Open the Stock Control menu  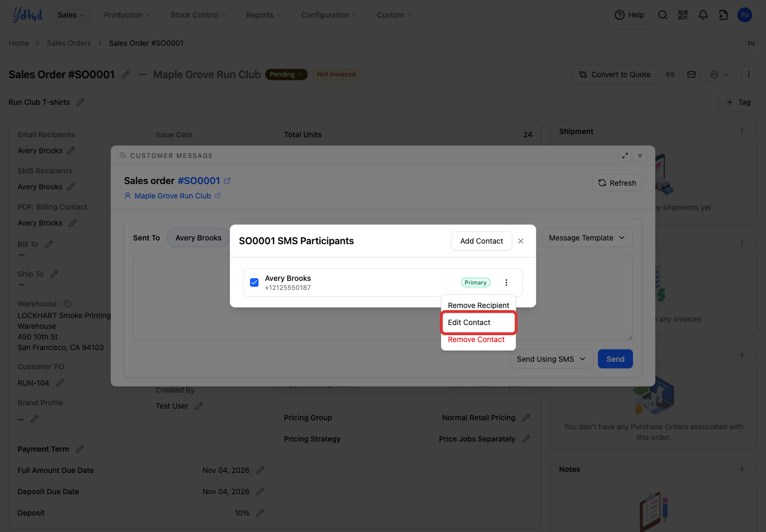198,15
